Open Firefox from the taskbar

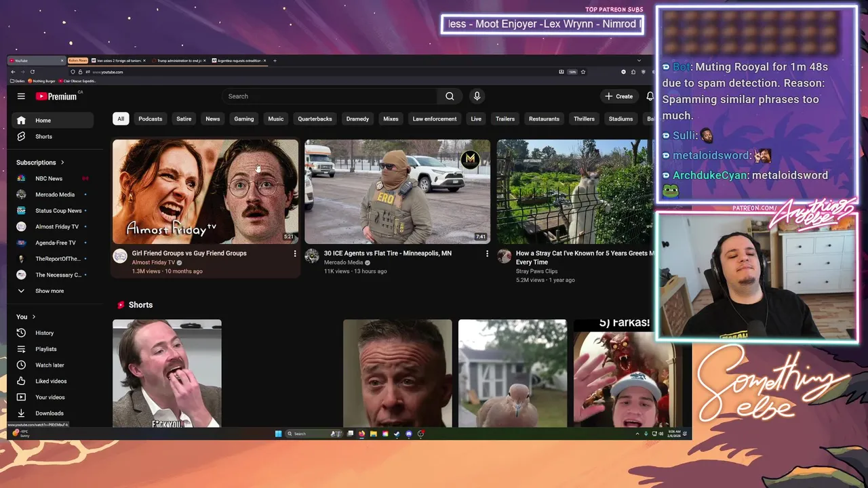point(361,434)
